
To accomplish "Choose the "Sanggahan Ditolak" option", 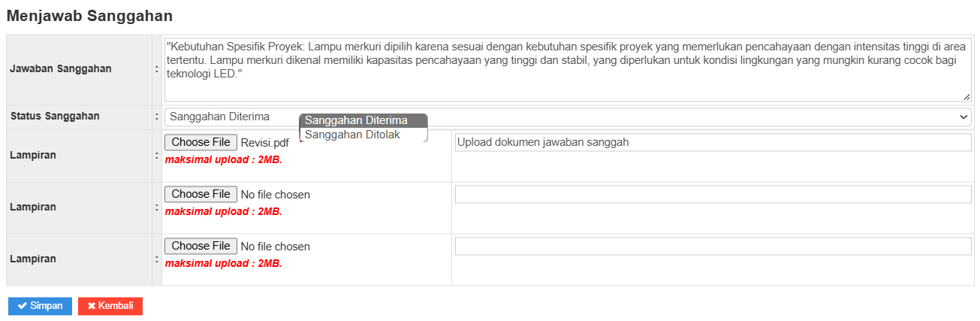I will click(352, 135).
